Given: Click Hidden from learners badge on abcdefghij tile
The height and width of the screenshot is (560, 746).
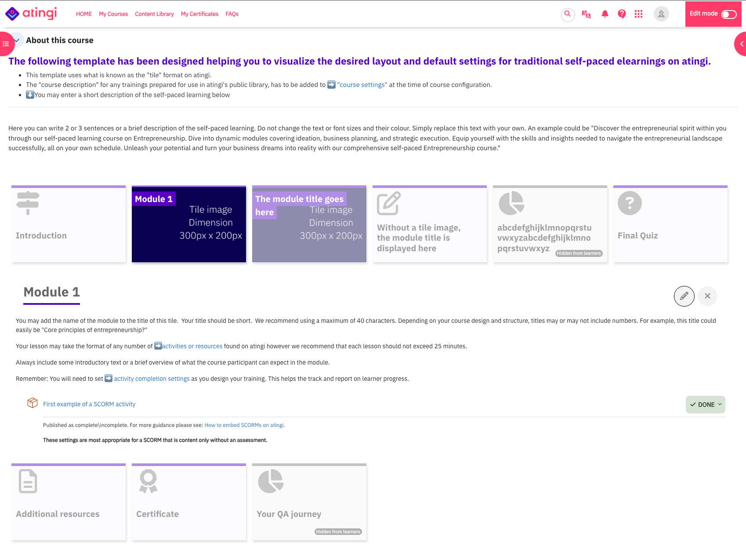Looking at the screenshot, I should click(x=579, y=253).
